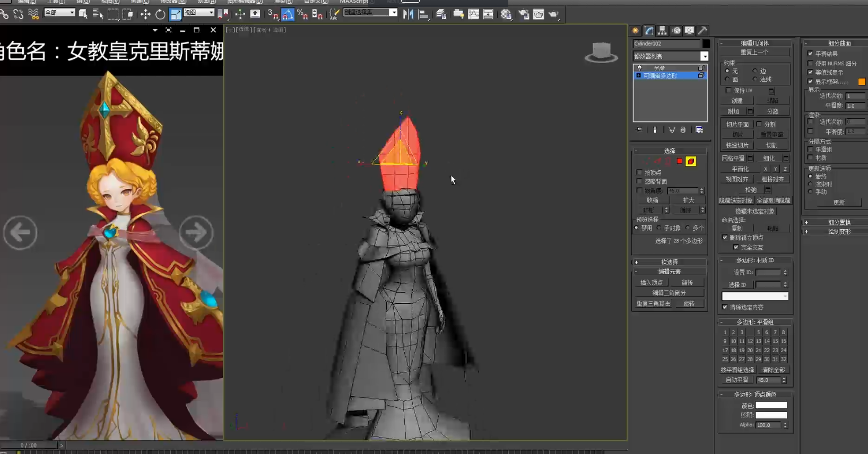Viewport: 868px width, 454px height.
Task: Select the Move transform tool
Action: (x=145, y=14)
